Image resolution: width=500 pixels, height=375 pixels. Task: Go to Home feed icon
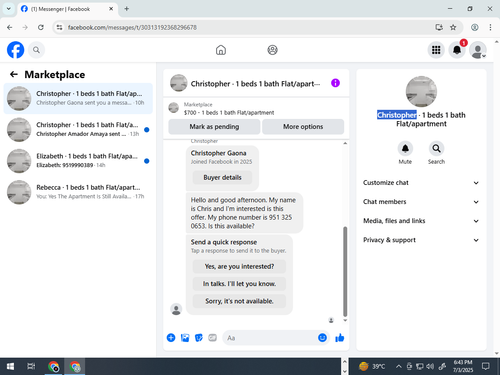pos(221,50)
